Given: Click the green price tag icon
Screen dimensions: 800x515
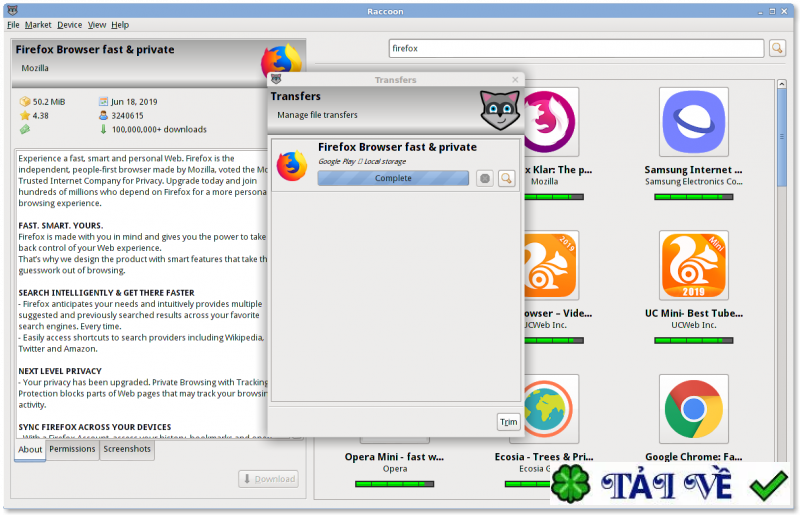Looking at the screenshot, I should 24,129.
